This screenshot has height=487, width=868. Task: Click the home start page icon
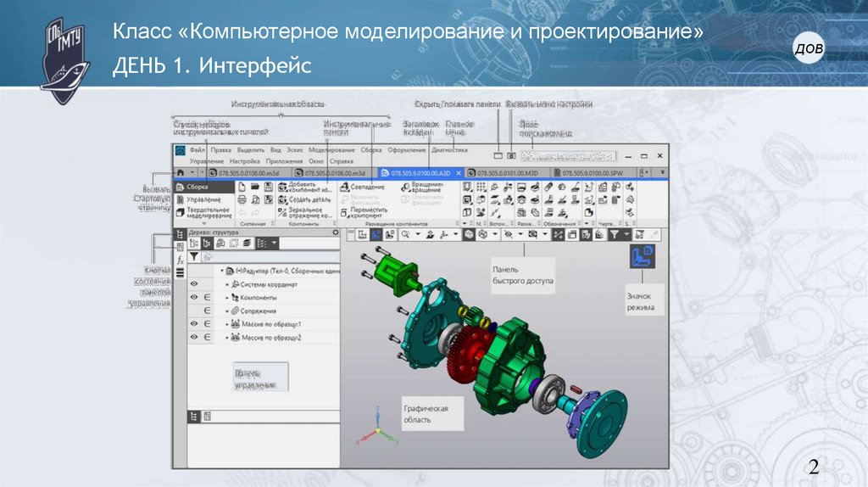coord(181,173)
